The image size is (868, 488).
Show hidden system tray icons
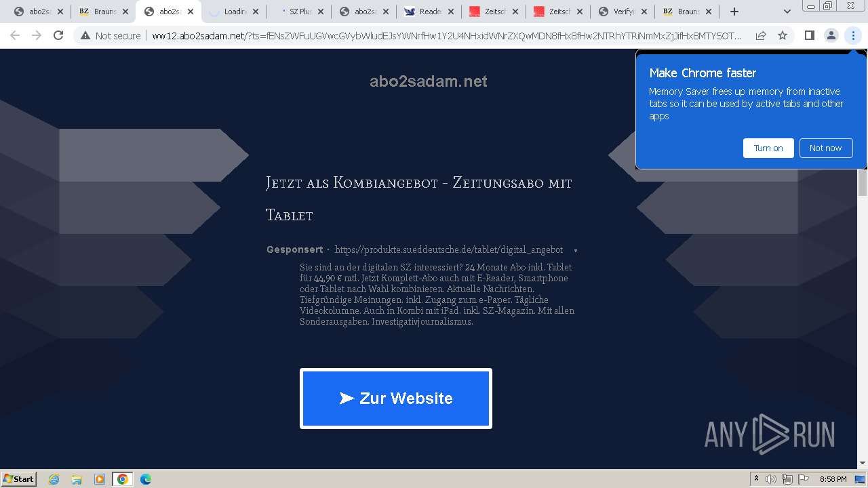point(756,479)
